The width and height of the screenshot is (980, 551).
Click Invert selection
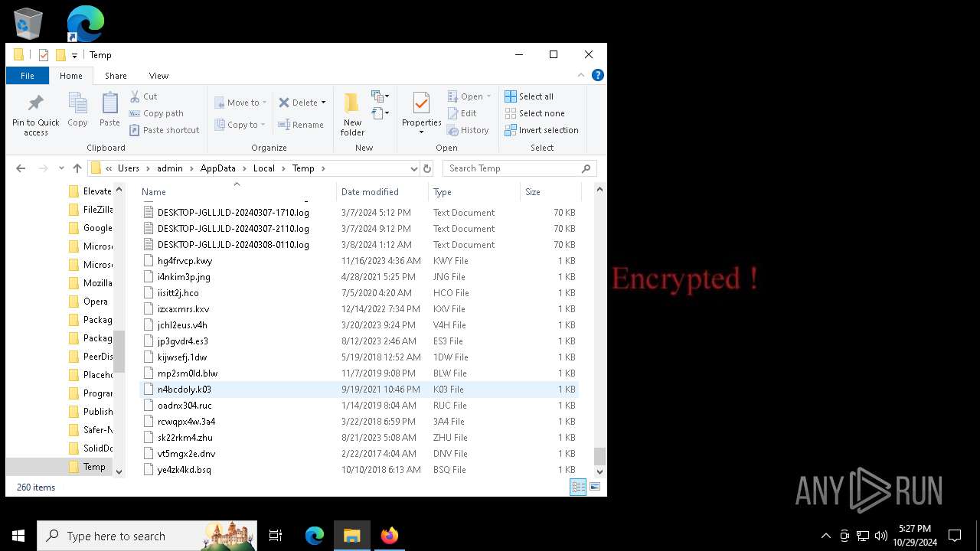click(541, 130)
